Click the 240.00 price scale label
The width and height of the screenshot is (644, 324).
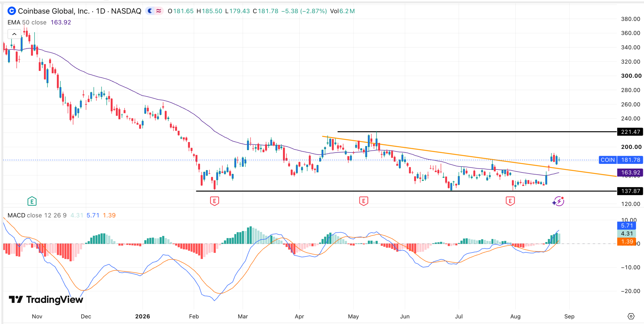630,118
